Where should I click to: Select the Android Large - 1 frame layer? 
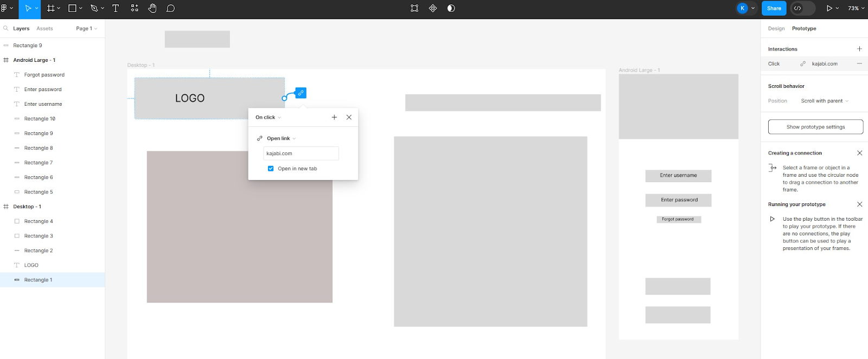click(x=53, y=60)
